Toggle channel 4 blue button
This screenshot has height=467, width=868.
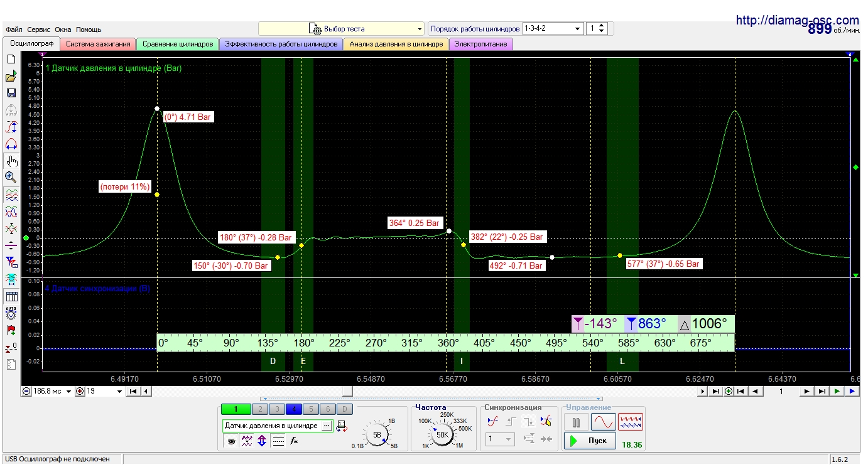(293, 409)
